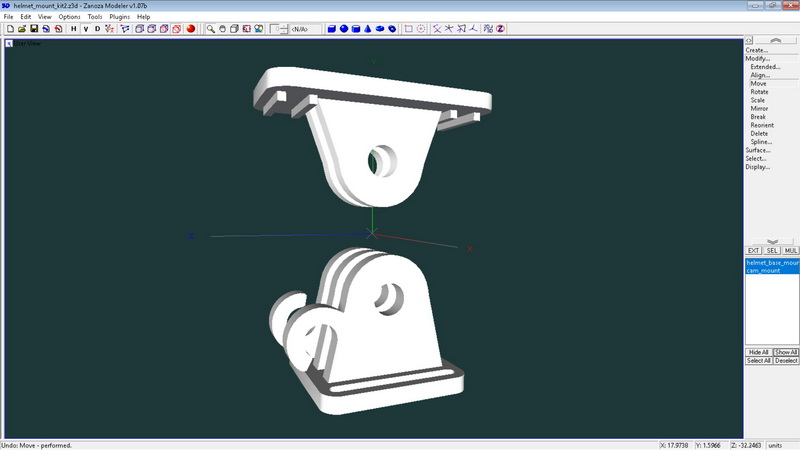Expand the Display... command group
This screenshot has height=450, width=800.
tap(758, 167)
